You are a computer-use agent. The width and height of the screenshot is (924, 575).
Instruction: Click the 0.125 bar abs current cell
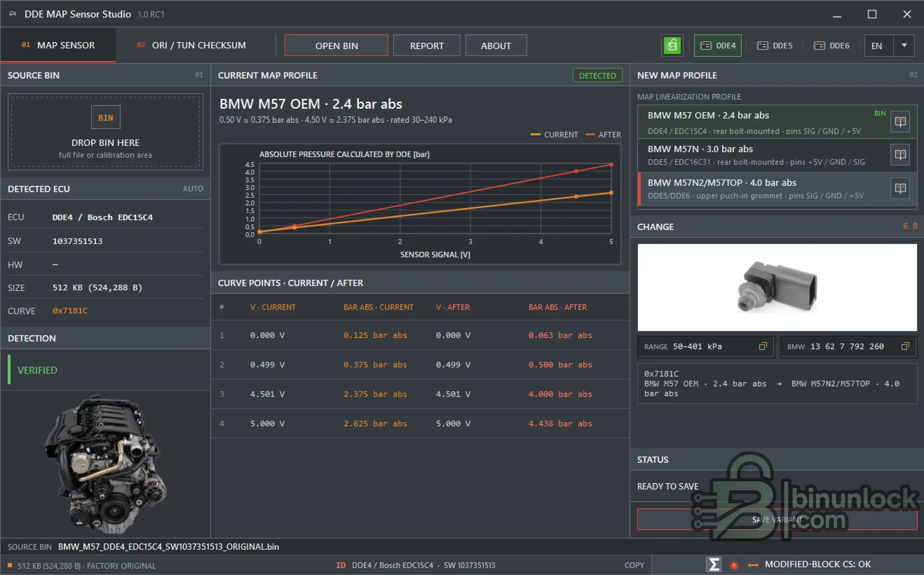375,335
